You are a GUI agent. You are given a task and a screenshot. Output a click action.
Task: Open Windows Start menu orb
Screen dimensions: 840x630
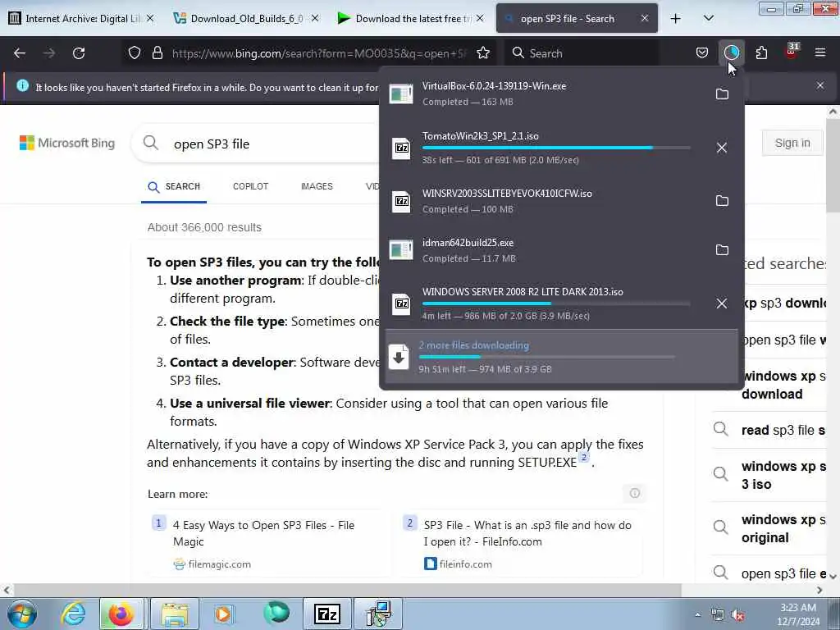click(22, 614)
